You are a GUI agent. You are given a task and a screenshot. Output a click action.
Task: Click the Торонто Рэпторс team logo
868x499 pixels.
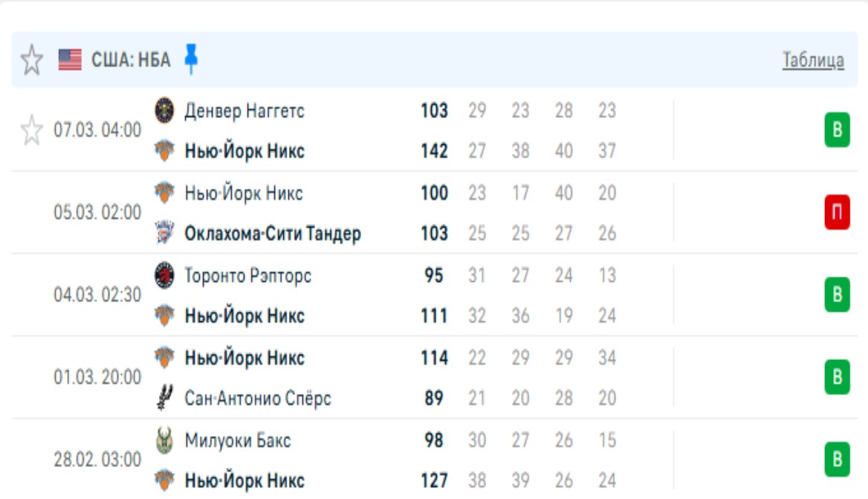tap(164, 276)
